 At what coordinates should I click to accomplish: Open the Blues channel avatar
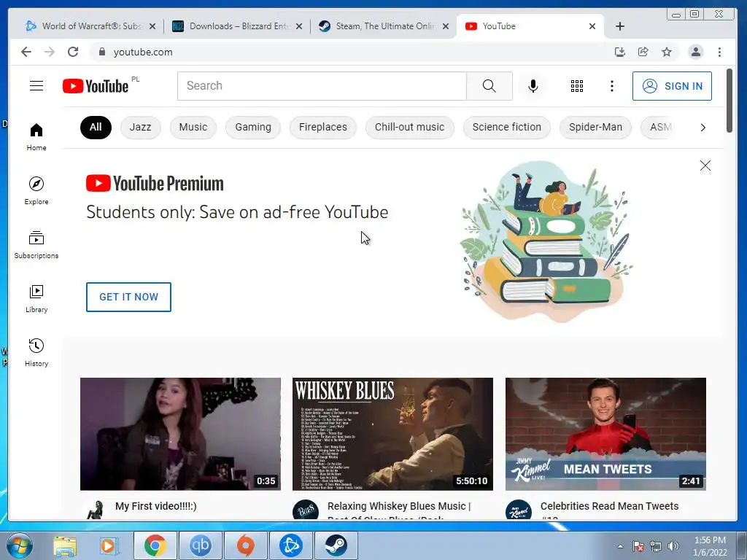click(306, 510)
